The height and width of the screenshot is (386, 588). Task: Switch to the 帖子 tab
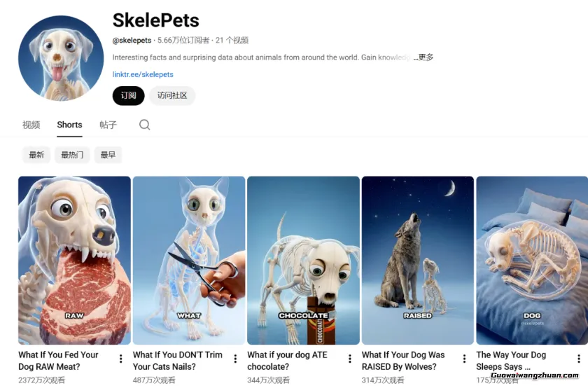(x=108, y=125)
